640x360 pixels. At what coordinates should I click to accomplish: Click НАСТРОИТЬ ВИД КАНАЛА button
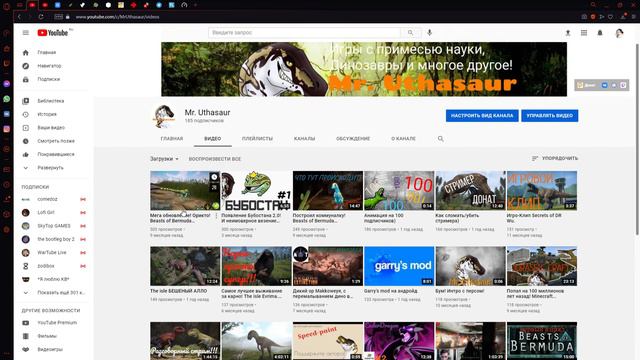tap(482, 116)
